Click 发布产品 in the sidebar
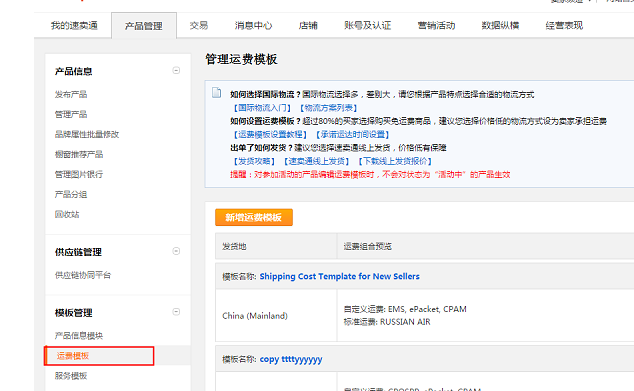Image resolution: width=634 pixels, height=391 pixels. coord(71,95)
